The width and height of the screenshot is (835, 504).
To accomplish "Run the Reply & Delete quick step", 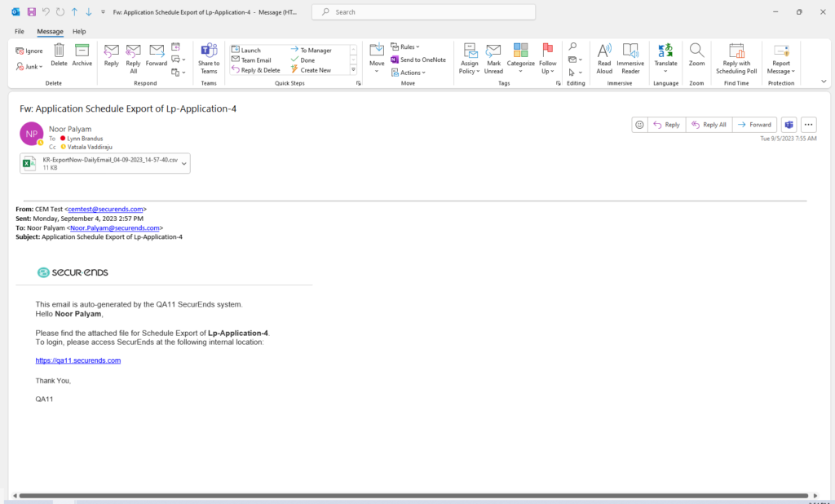I will [x=255, y=70].
